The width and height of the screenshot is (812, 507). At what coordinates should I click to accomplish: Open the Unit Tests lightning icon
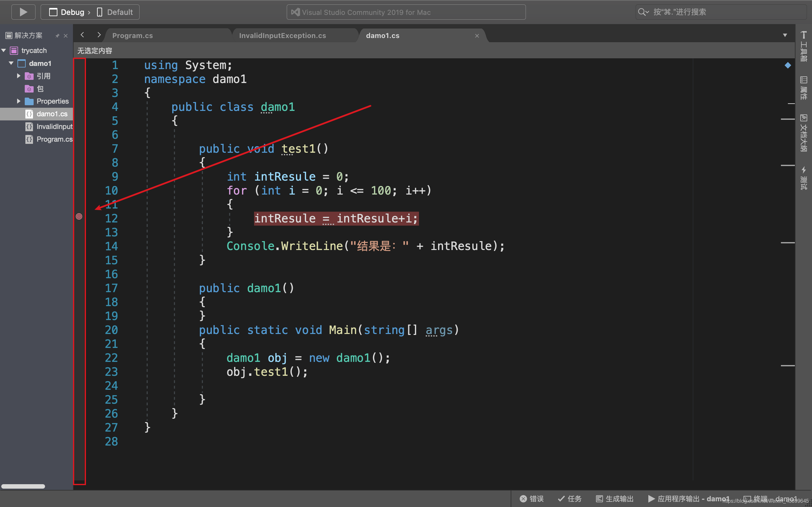coord(803,178)
